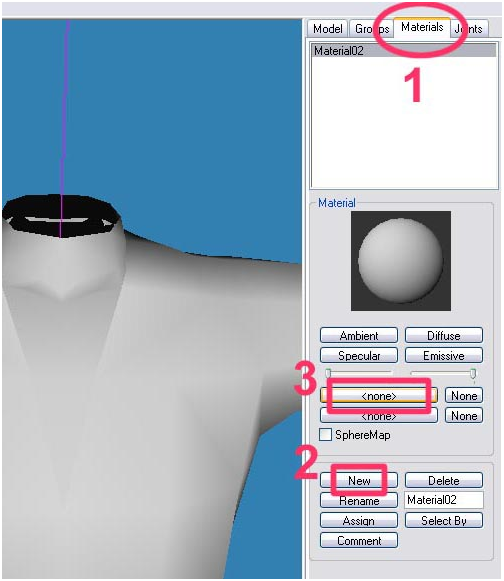The height and width of the screenshot is (581, 504).
Task: Click the transparency slider on the right
Action: [x=443, y=373]
